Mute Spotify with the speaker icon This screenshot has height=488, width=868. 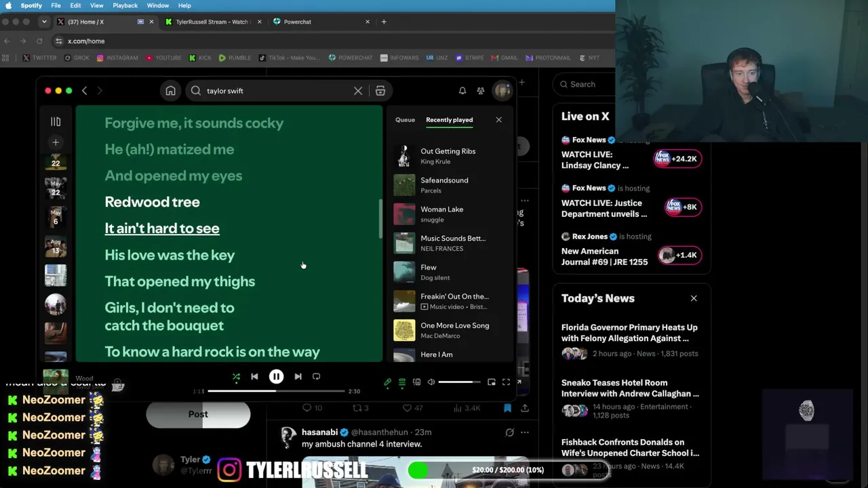431,382
